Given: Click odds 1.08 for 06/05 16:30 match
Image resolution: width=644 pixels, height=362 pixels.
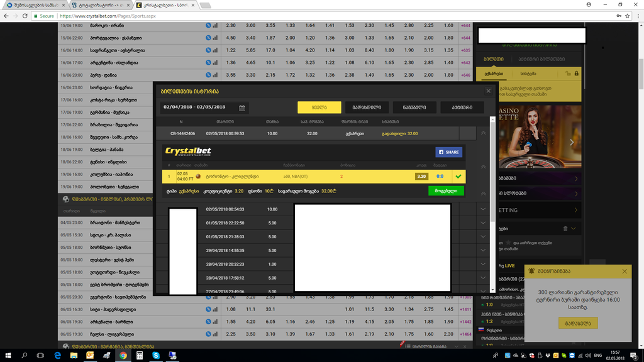Looking at the screenshot, I should coord(231,309).
